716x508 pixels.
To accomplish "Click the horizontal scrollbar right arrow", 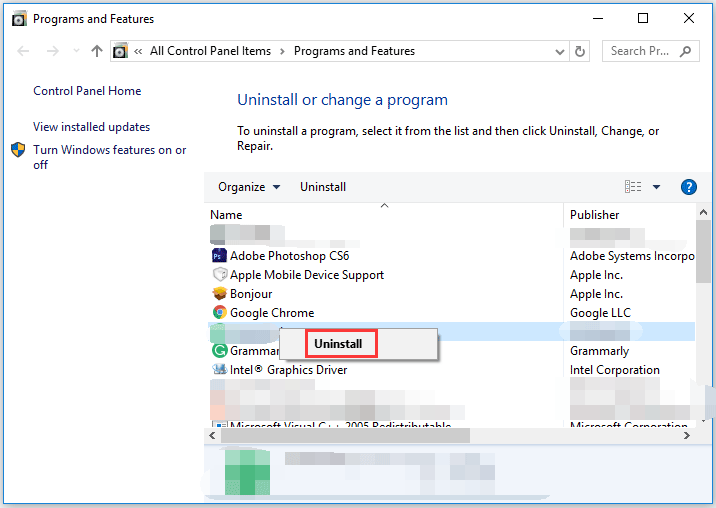I will 687,436.
